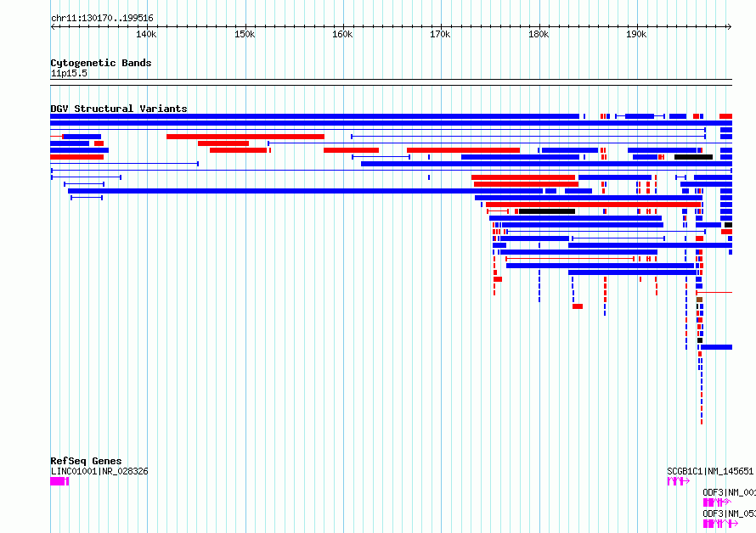The height and width of the screenshot is (533, 756).
Task: Select the RefSeq Genes track title
Action: (x=86, y=461)
